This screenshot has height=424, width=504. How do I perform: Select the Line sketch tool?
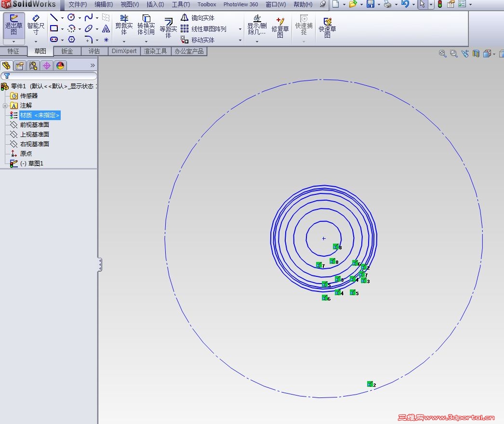click(54, 17)
